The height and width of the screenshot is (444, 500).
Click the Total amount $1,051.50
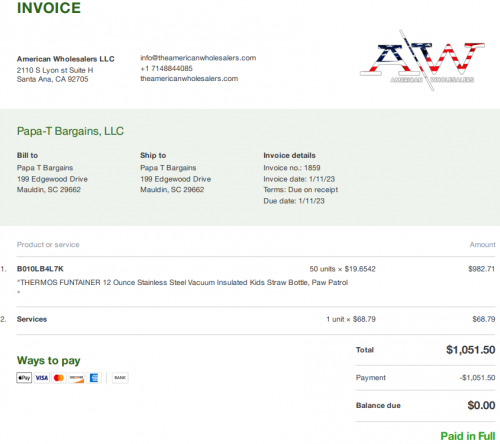[x=470, y=350]
